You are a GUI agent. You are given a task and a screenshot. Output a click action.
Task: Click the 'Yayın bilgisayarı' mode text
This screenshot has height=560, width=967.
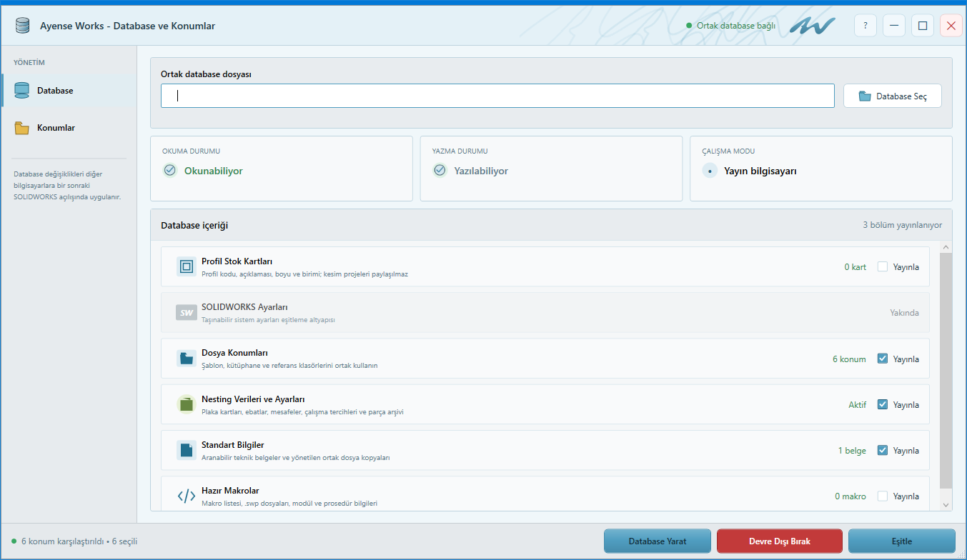[x=760, y=171]
